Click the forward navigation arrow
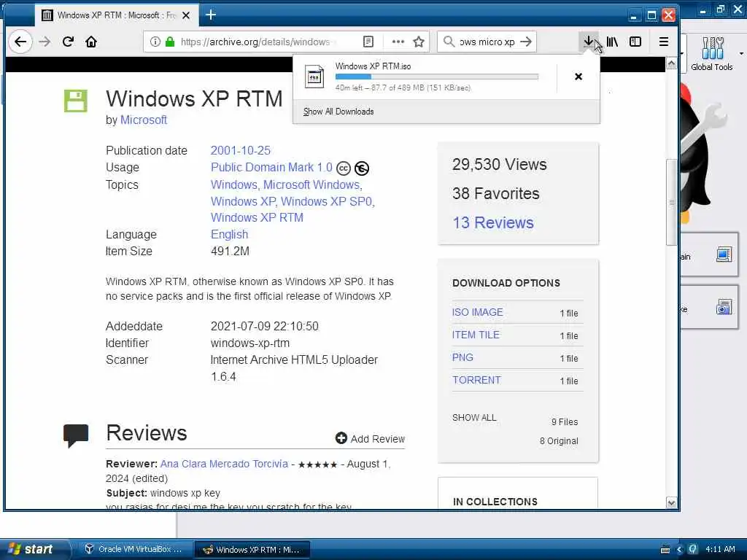Screen dimensions: 747x560 coord(44,42)
